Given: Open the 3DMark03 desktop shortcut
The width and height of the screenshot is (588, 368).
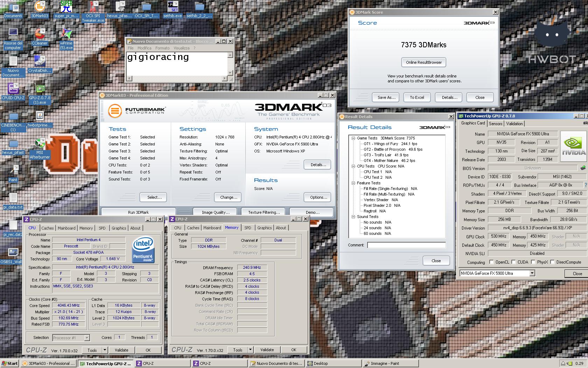Looking at the screenshot, I should (x=40, y=9).
